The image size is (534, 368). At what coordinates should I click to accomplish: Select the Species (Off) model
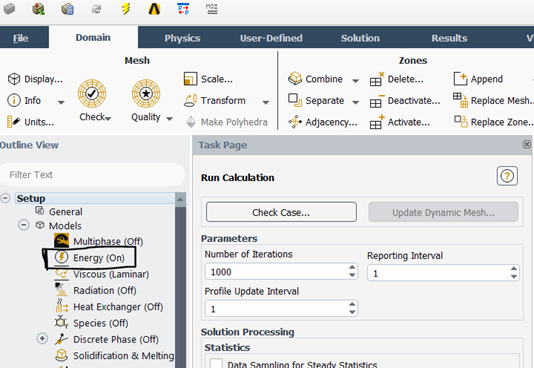pyautogui.click(x=91, y=323)
